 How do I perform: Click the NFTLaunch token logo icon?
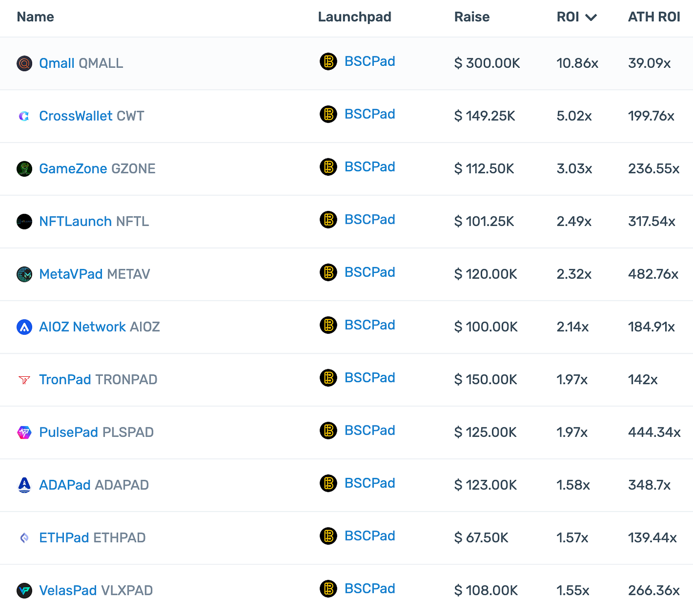24,221
